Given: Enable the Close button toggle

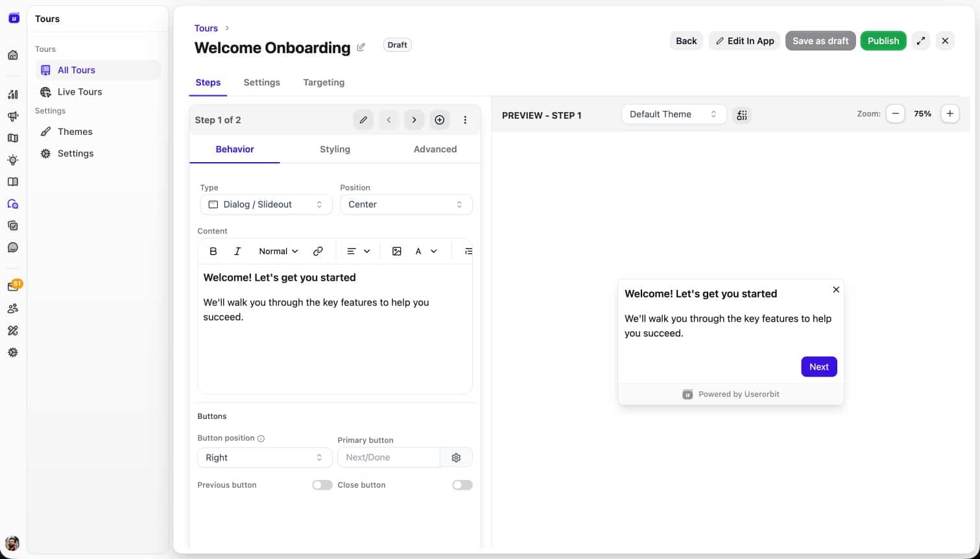Looking at the screenshot, I should click(x=462, y=484).
